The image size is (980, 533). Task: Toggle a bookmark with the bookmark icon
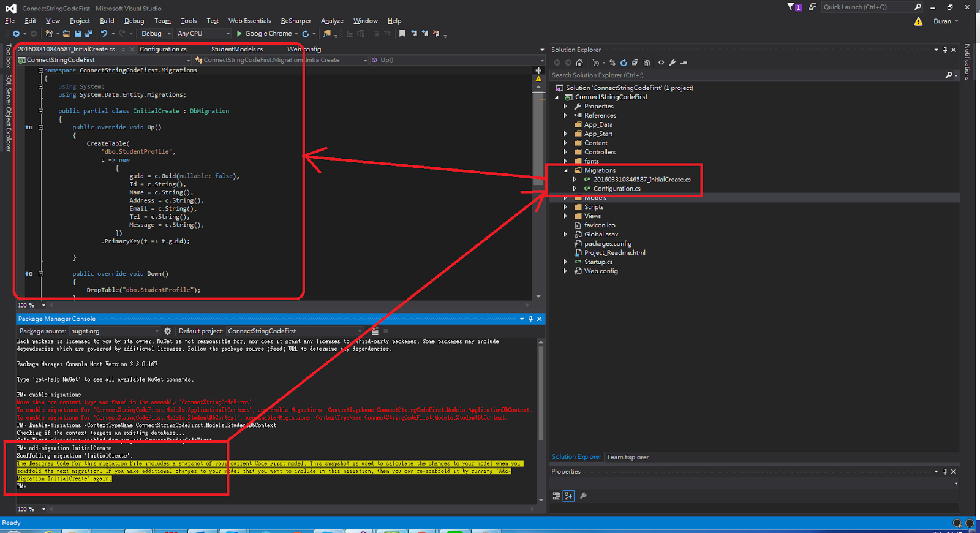(402, 34)
